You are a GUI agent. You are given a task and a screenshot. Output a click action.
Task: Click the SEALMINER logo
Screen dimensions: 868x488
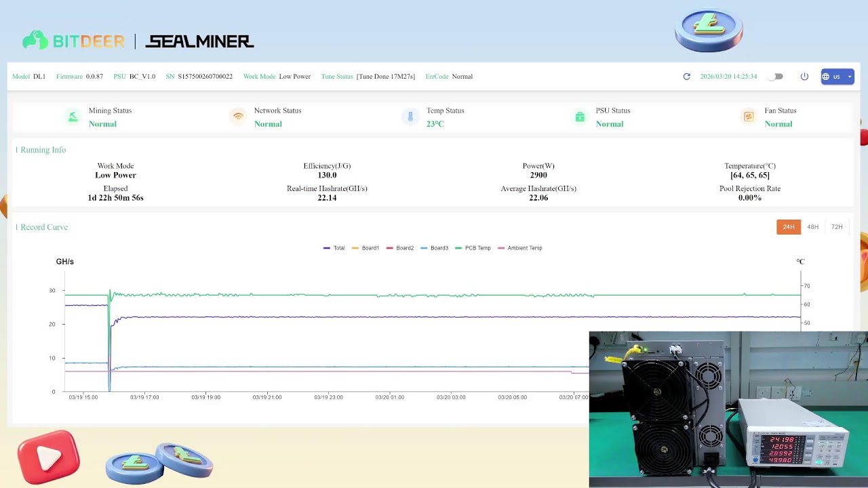(x=199, y=41)
